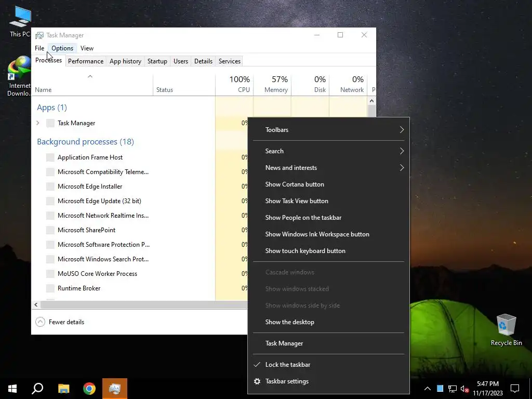Viewport: 532px width, 399px height.
Task: Open Taskbar settings
Action: click(328, 381)
